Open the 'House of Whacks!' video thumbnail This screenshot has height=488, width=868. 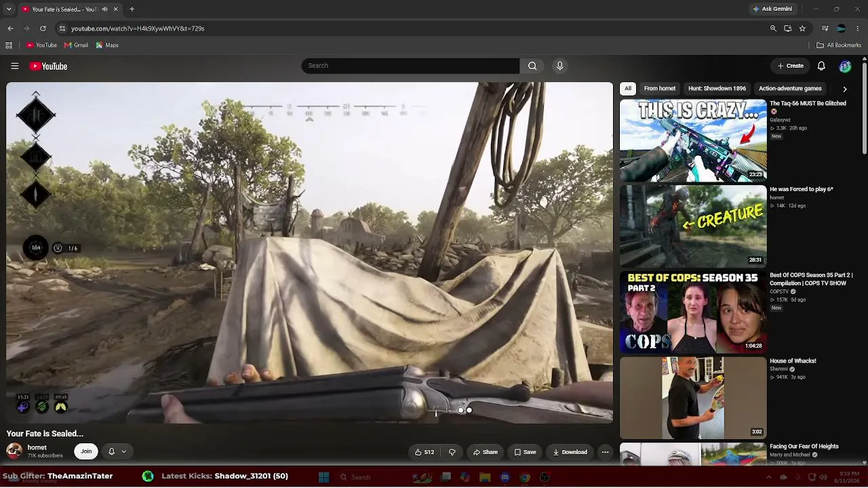point(693,398)
